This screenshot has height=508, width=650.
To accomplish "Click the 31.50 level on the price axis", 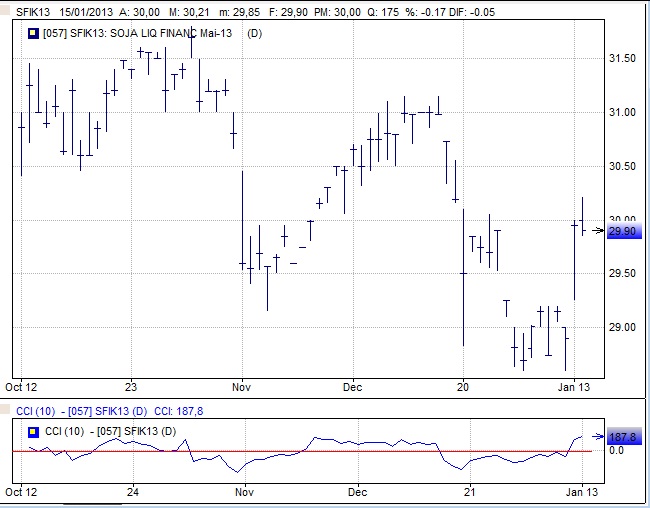I will pyautogui.click(x=622, y=59).
